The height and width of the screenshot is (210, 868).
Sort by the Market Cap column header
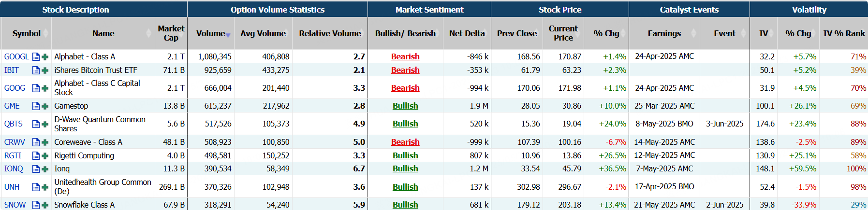click(x=171, y=33)
